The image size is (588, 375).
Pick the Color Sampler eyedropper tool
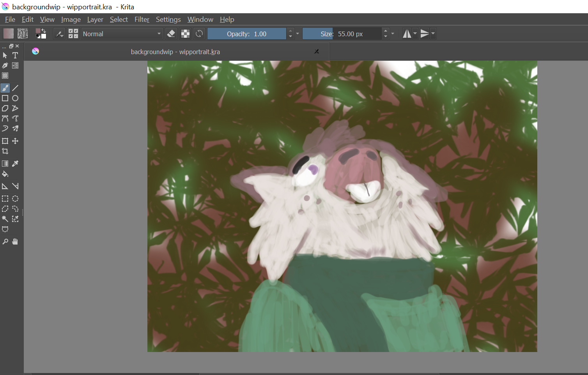[x=15, y=164]
